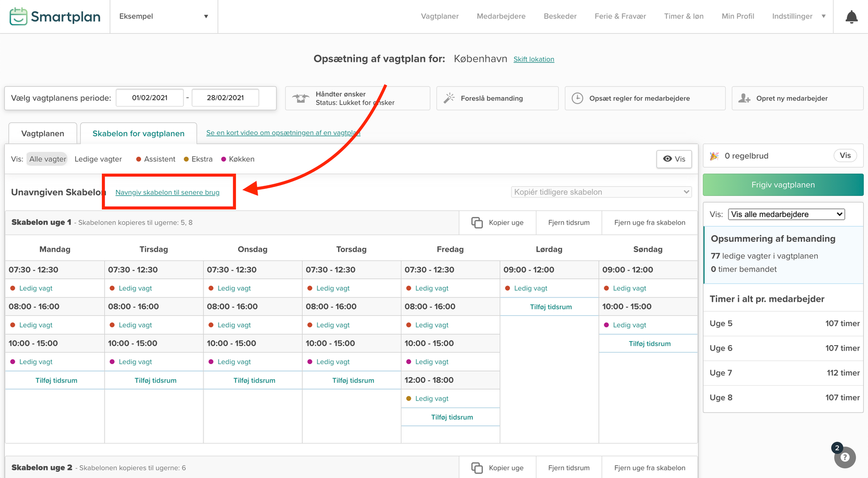
Task: Click the copy icon in Skabelon uge 1
Action: (477, 222)
